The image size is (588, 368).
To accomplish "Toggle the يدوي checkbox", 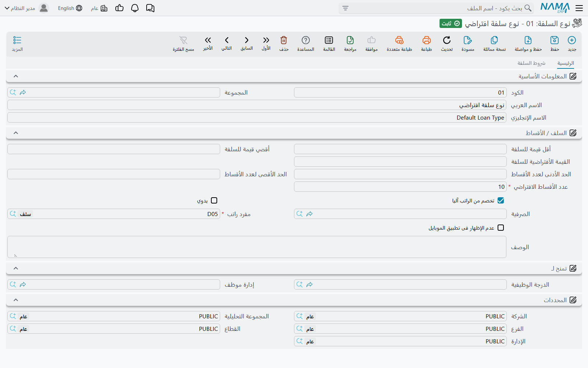I will [214, 201].
